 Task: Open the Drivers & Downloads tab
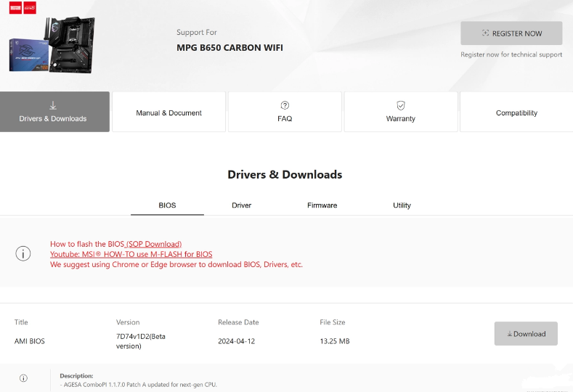(54, 112)
